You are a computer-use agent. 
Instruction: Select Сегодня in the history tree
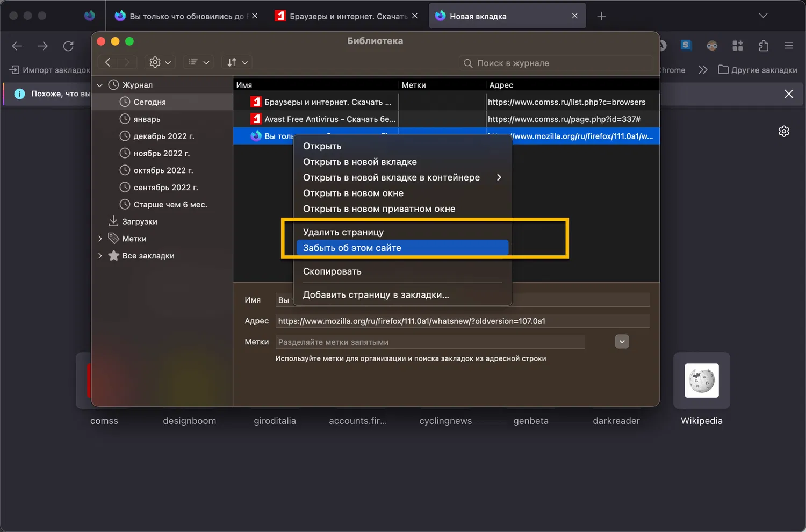(162, 102)
